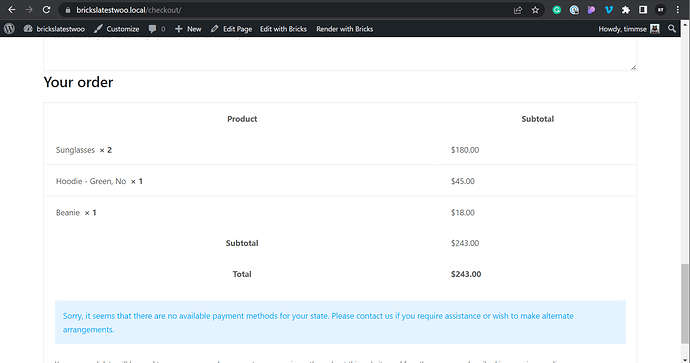Click Render with Bricks
690x363 pixels.
(x=345, y=29)
